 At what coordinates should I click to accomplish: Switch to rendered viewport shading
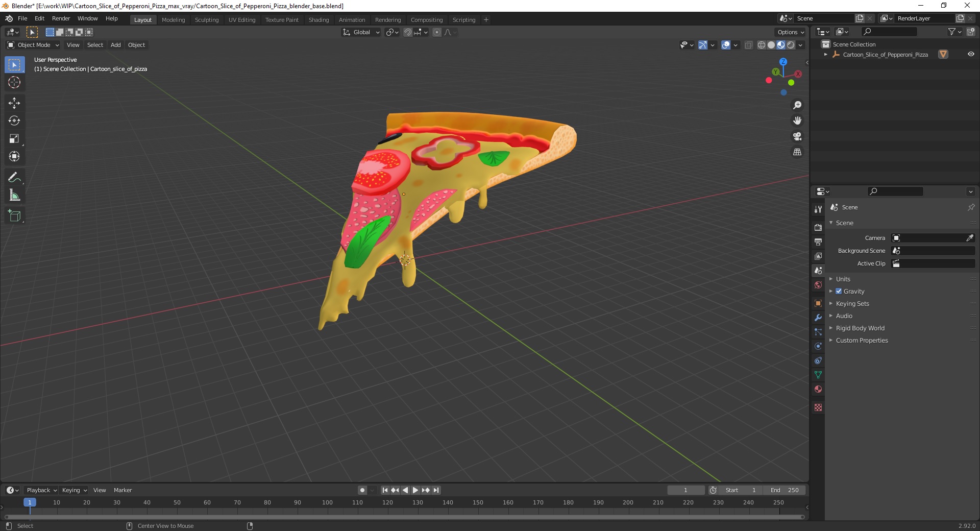791,45
